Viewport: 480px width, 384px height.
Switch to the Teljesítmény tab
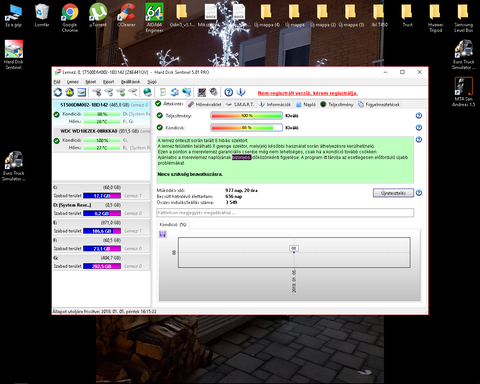coord(337,104)
